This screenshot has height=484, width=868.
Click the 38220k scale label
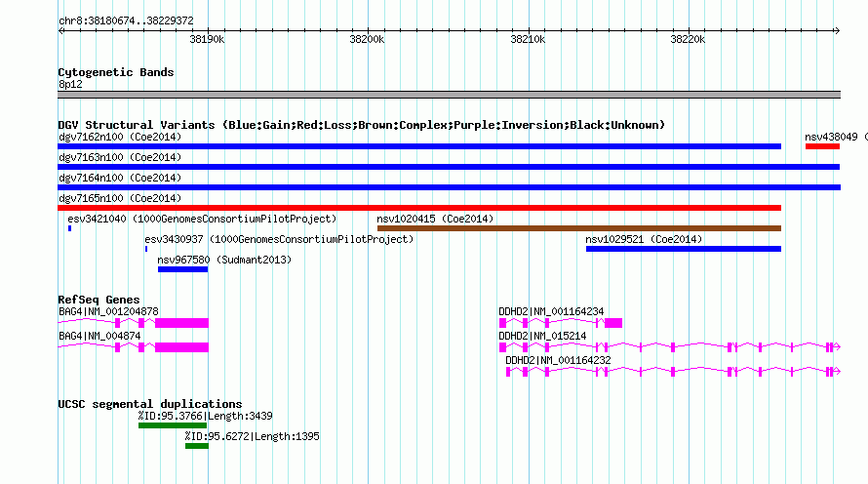pyautogui.click(x=688, y=39)
